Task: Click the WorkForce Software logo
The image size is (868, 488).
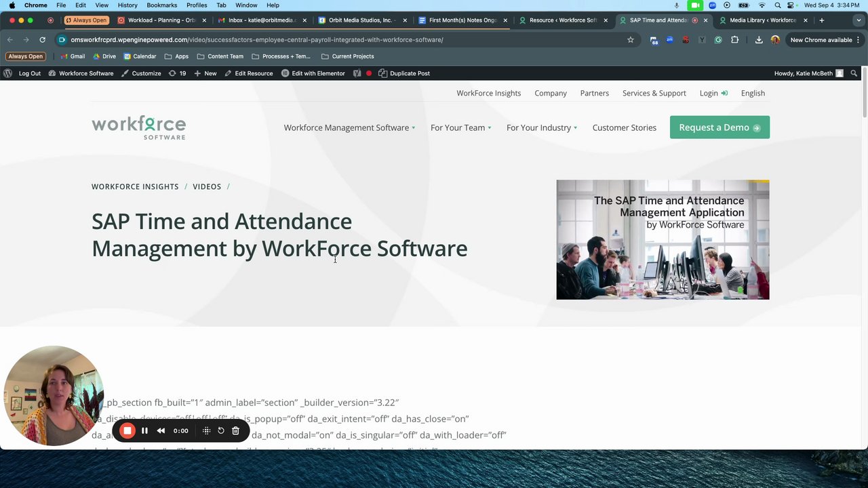Action: pos(138,127)
